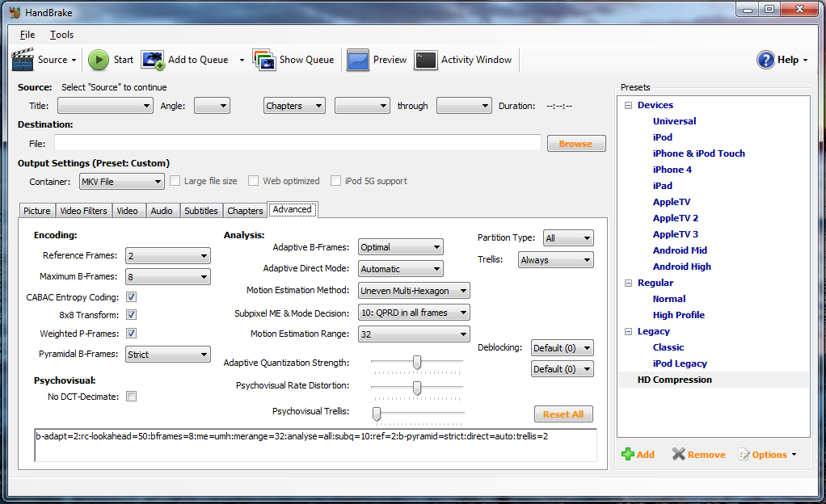
Task: Toggle CABAC Entropy Coding checkbox
Action: coord(131,297)
